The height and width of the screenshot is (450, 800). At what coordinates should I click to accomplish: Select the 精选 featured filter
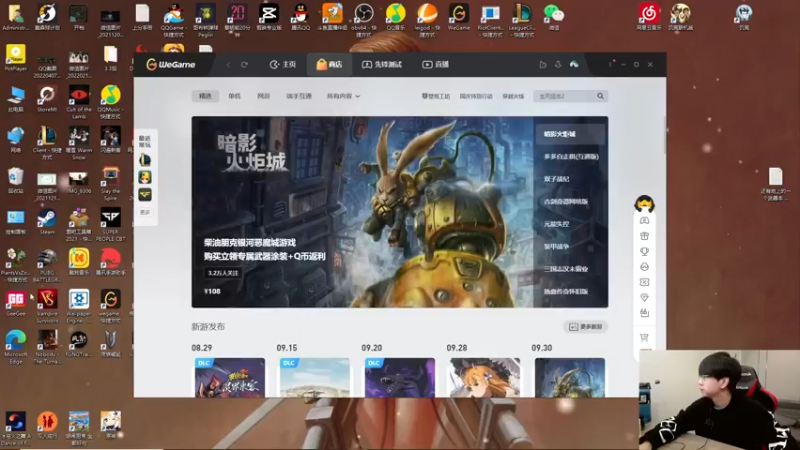pyautogui.click(x=205, y=96)
